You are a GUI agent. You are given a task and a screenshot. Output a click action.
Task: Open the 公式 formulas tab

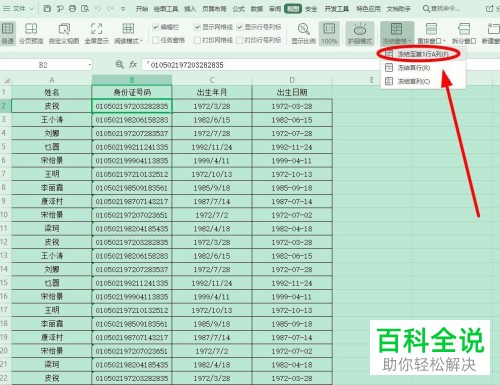[239, 9]
